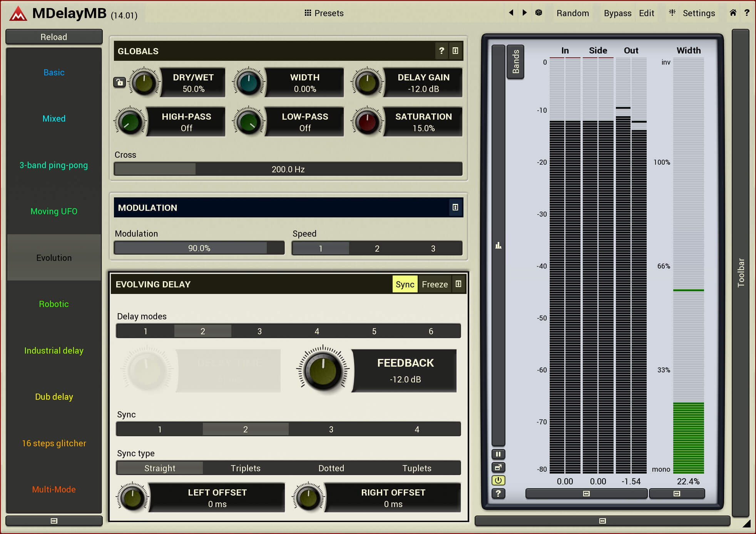Click the Feedback knob
Screen dimensions: 756x534
[x=323, y=370]
